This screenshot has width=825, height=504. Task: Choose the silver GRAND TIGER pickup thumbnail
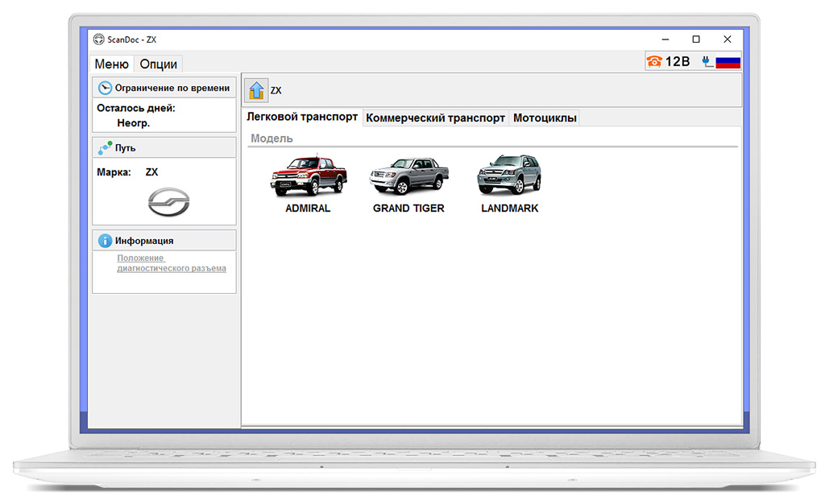408,176
